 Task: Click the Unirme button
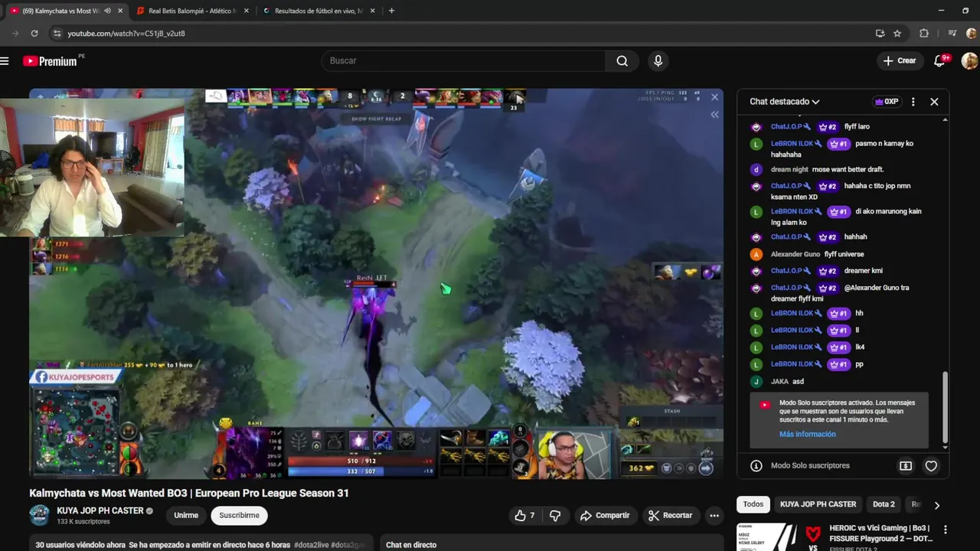pos(186,515)
